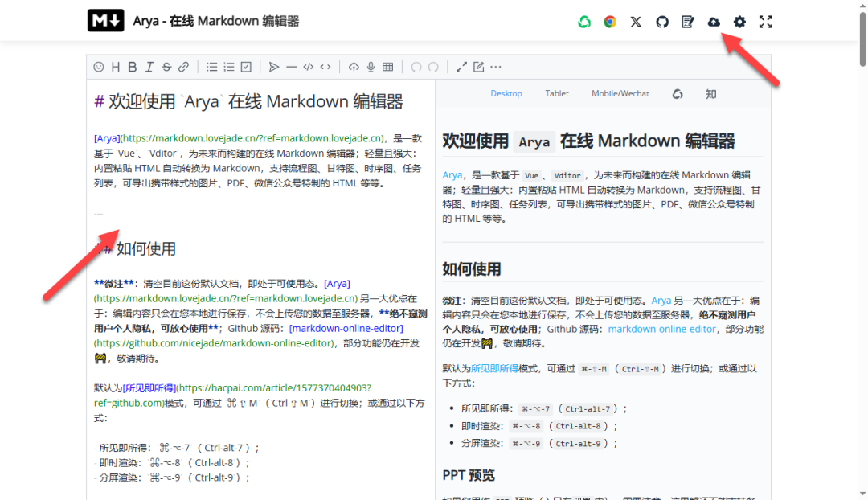Screen dimensions: 868x500
Task: Insert a table from the toolbar
Action: click(x=388, y=67)
